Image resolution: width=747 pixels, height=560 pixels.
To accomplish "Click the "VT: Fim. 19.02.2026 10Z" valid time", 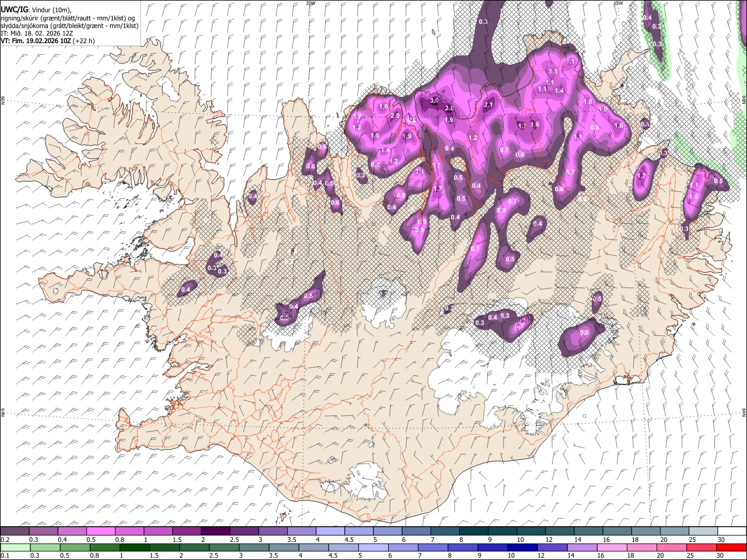I will point(36,41).
